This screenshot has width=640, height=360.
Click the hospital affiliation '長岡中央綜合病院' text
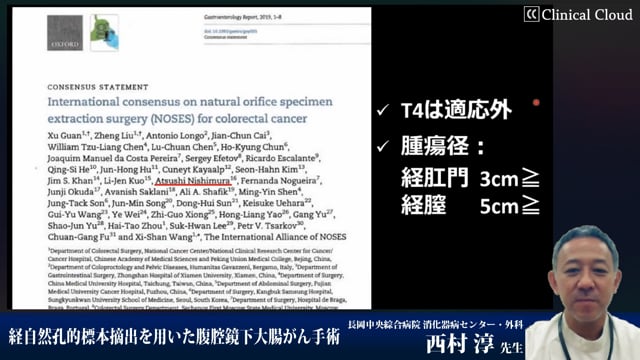click(x=384, y=324)
